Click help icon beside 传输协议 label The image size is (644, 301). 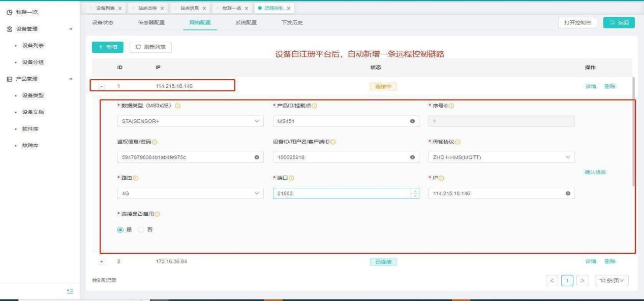pyautogui.click(x=465, y=142)
